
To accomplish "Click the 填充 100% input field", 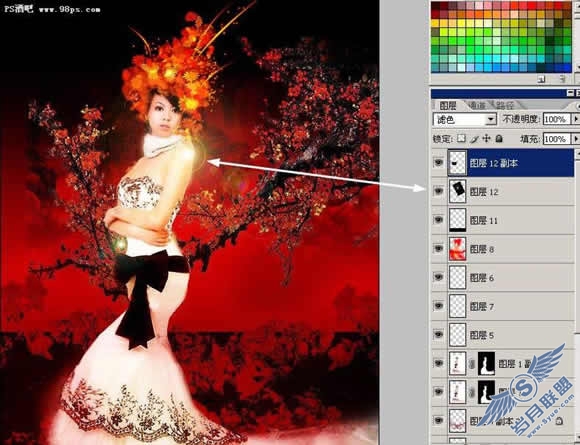I will 557,139.
